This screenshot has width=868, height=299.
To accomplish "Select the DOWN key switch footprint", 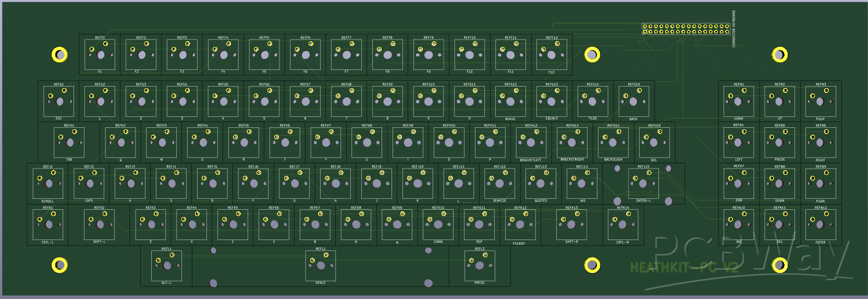I will pyautogui.click(x=779, y=183).
